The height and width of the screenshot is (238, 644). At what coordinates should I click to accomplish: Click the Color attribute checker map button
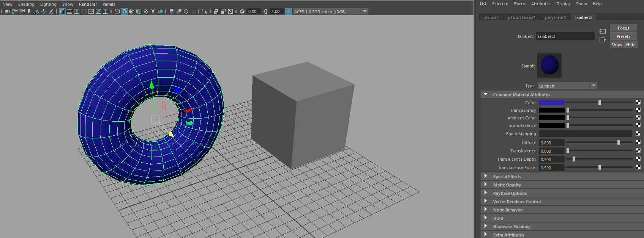coord(638,103)
